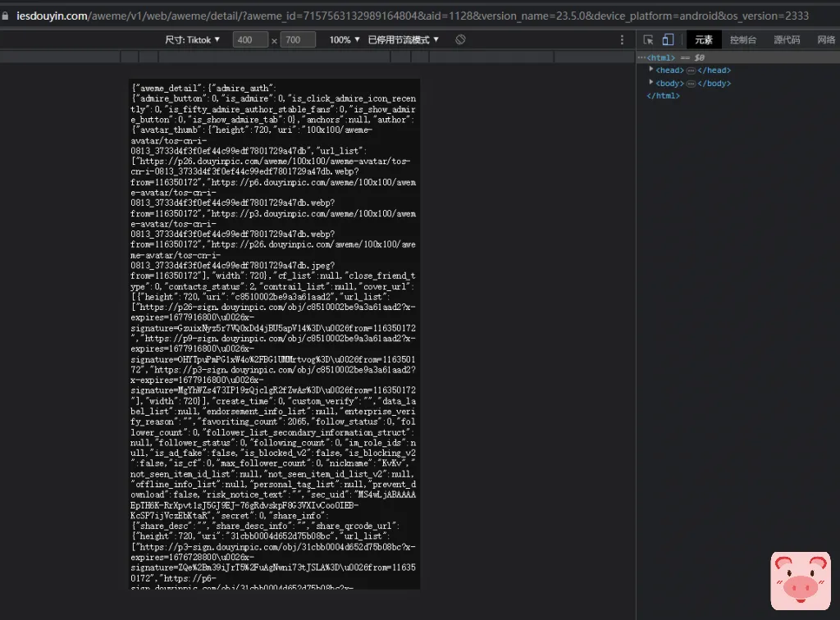
Task: Expand the body node in Elements tree
Action: [x=651, y=82]
